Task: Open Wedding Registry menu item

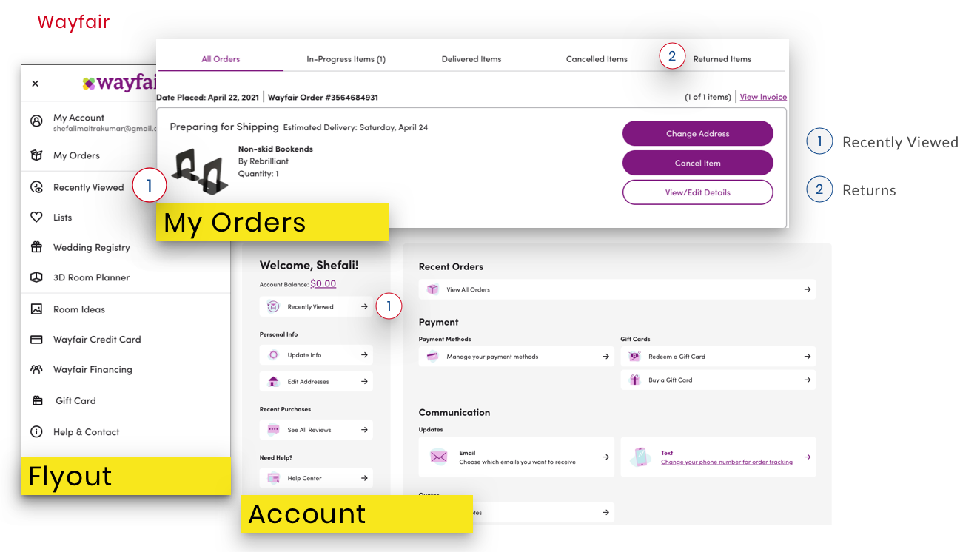Action: click(92, 248)
